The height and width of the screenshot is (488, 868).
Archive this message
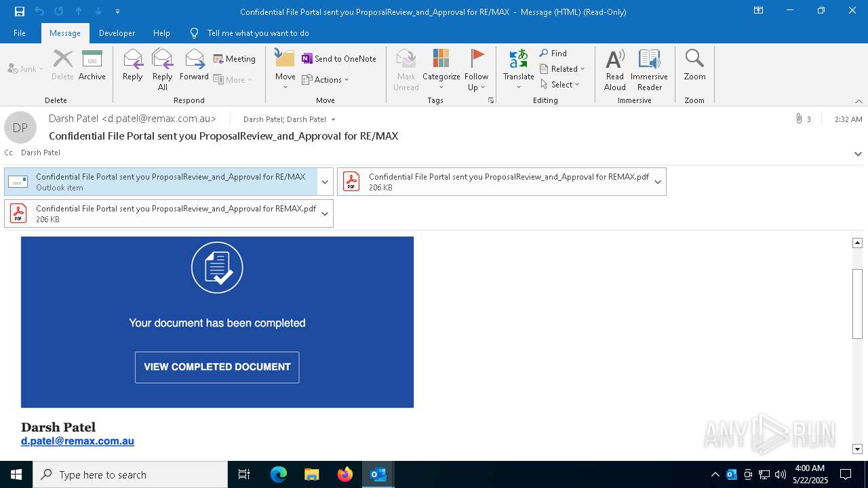pos(92,65)
